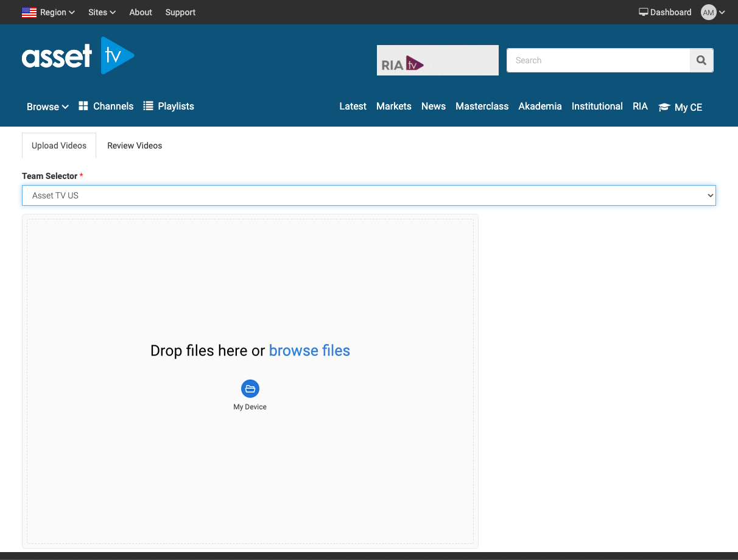The image size is (738, 560).
Task: Click the Support link
Action: (180, 12)
